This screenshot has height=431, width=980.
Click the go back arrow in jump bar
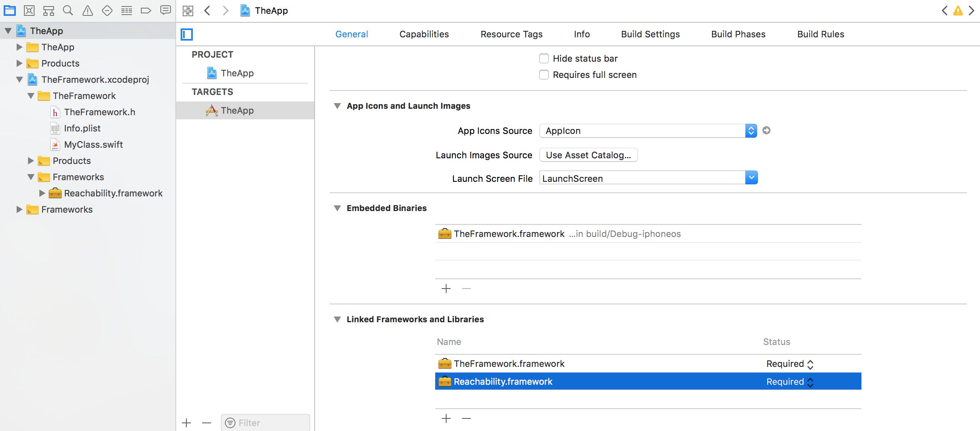click(207, 11)
